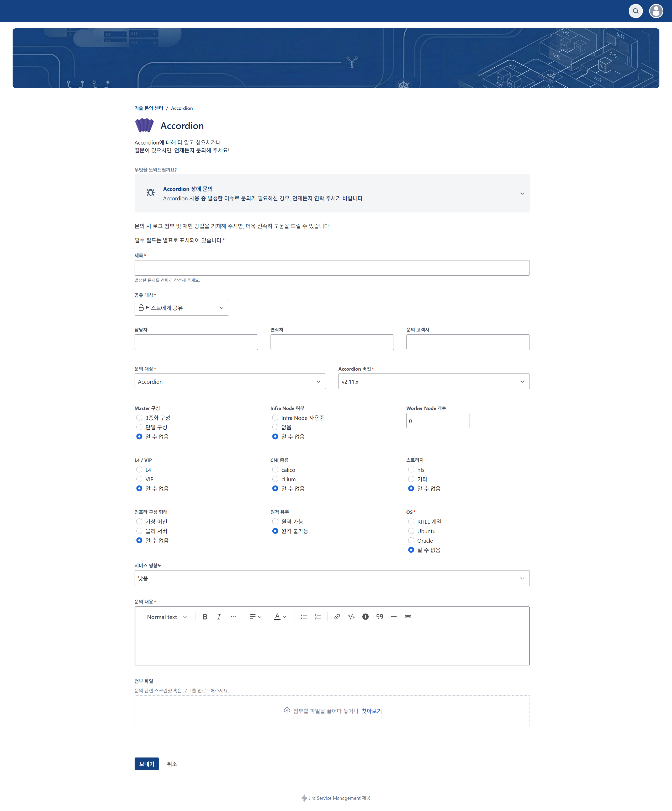Focus the 연락처 input field
The height and width of the screenshot is (811, 672).
click(x=332, y=342)
